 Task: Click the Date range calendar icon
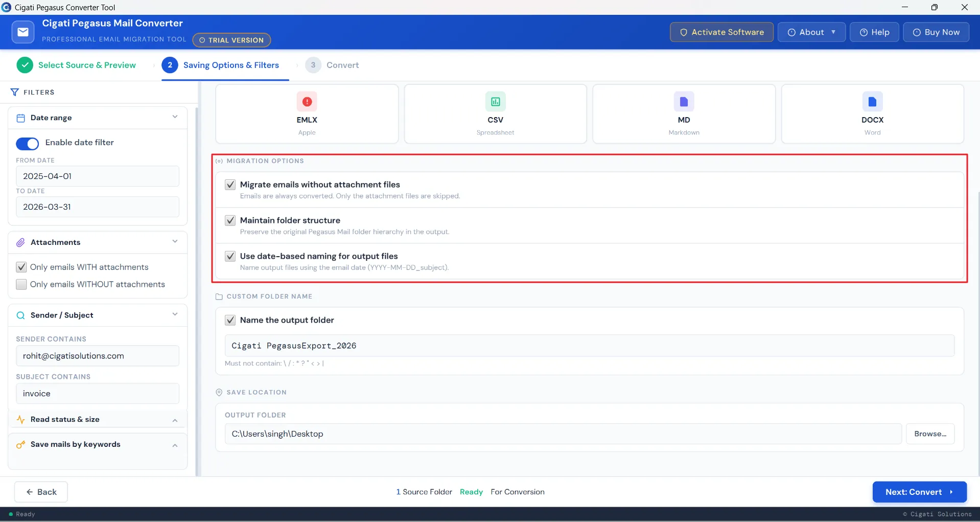tap(21, 118)
